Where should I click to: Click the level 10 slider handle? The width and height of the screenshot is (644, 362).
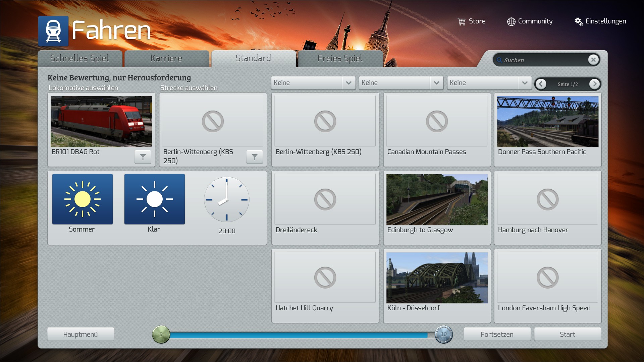click(443, 334)
